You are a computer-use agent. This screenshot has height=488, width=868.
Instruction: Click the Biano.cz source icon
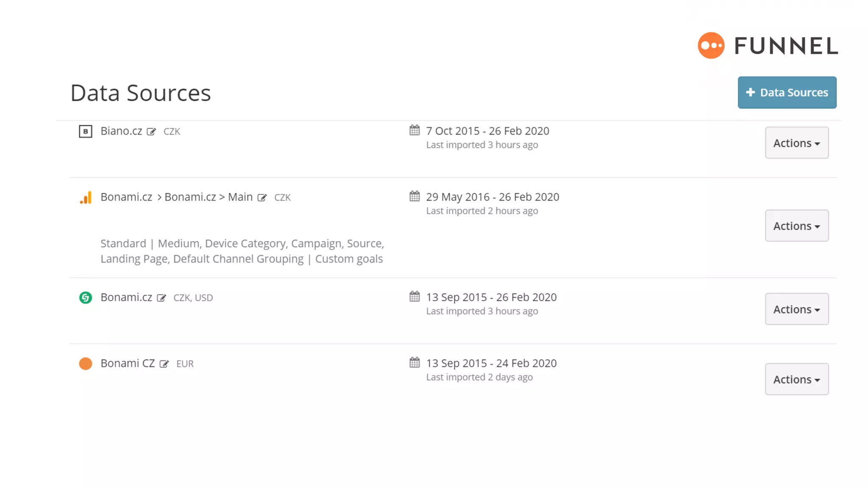86,131
